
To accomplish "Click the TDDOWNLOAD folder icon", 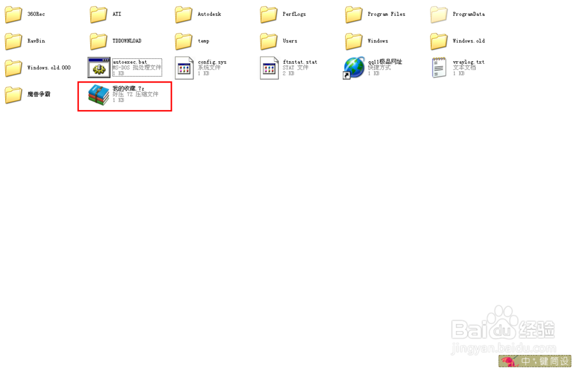I will (99, 41).
